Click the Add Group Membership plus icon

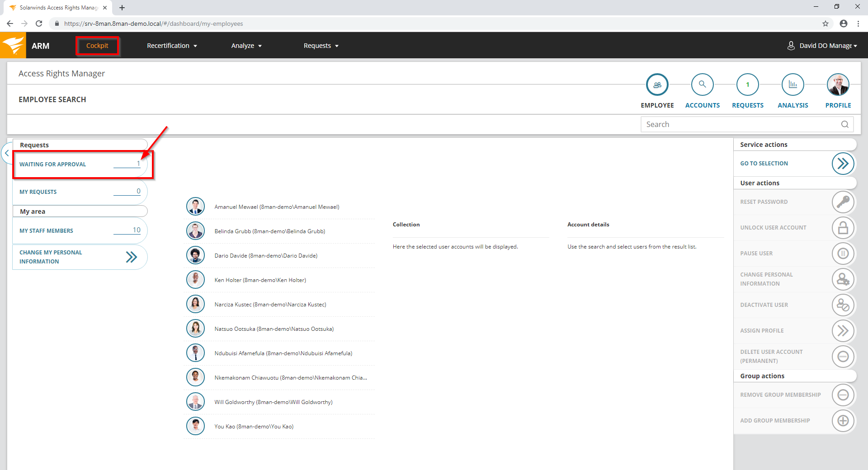pyautogui.click(x=843, y=421)
